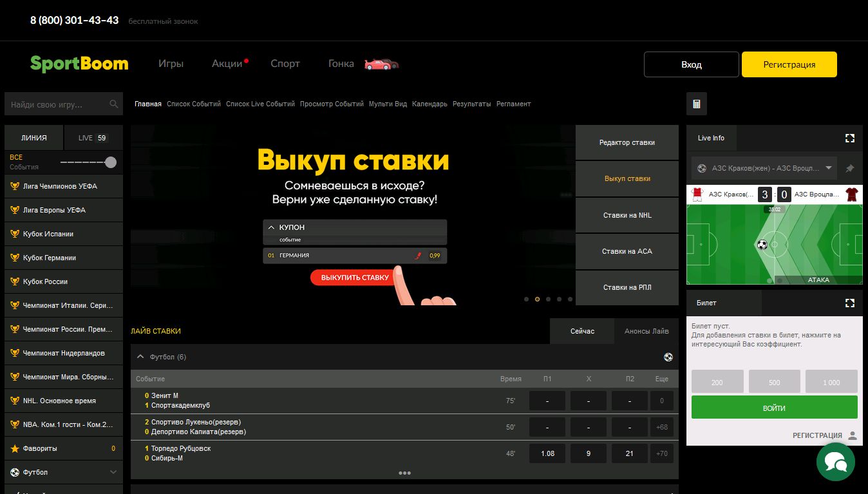Click the three dots below matches
868x494 pixels.
pos(404,473)
